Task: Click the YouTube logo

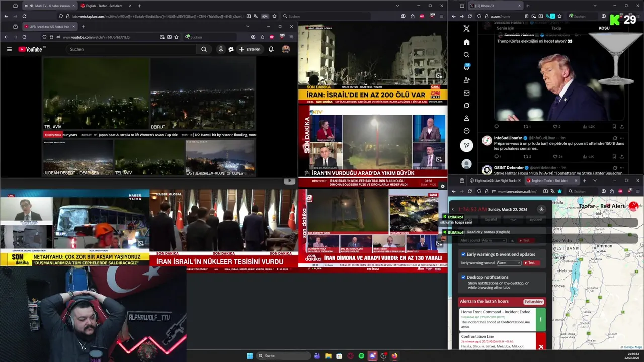Action: coord(31,49)
